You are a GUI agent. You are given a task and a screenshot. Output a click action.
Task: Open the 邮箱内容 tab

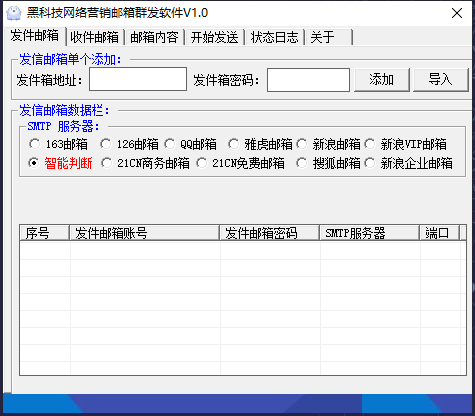[155, 37]
